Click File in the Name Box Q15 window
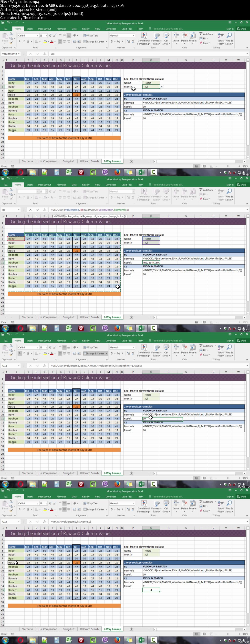This screenshot has height=644, width=250. point(6,497)
